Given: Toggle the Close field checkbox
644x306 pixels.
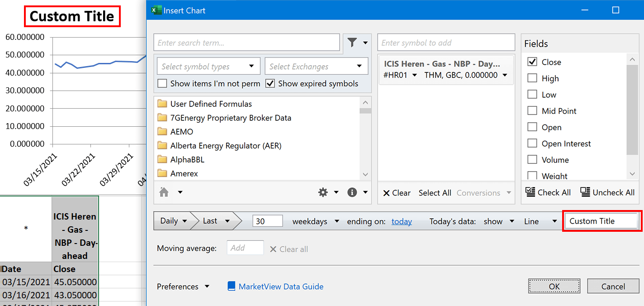Looking at the screenshot, I should pos(532,62).
